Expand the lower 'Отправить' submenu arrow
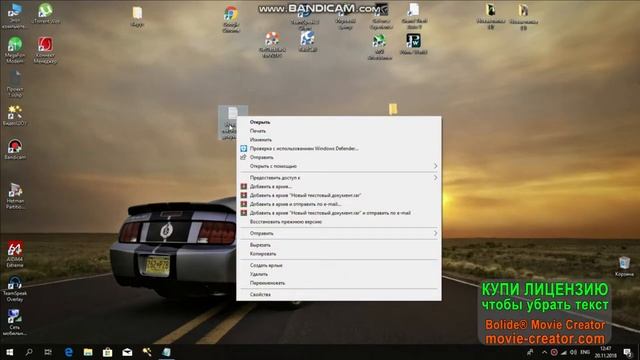Screen dimensions: 640x360 pyautogui.click(x=435, y=233)
